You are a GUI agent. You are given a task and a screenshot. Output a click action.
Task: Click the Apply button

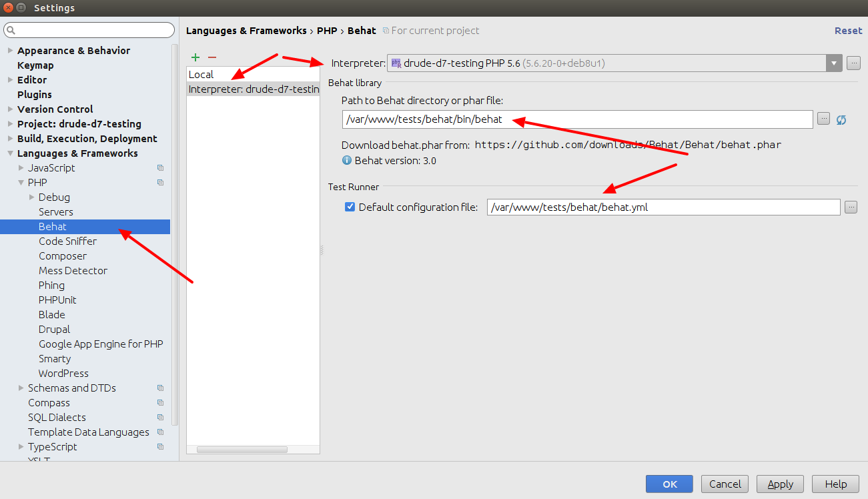tap(781, 484)
